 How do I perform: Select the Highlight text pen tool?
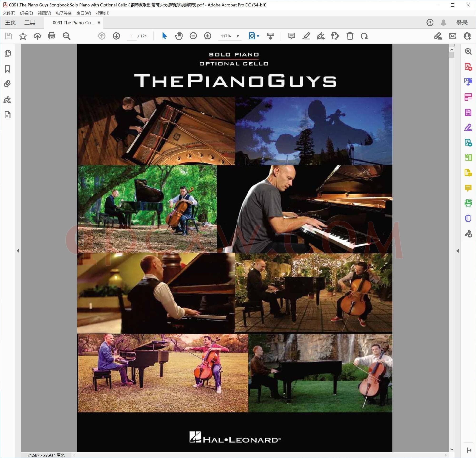(306, 36)
